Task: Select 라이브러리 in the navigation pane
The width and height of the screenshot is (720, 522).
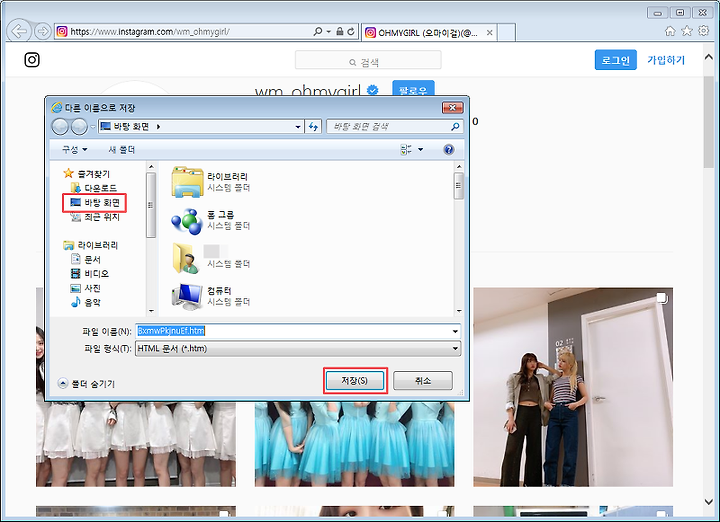Action: coord(91,245)
